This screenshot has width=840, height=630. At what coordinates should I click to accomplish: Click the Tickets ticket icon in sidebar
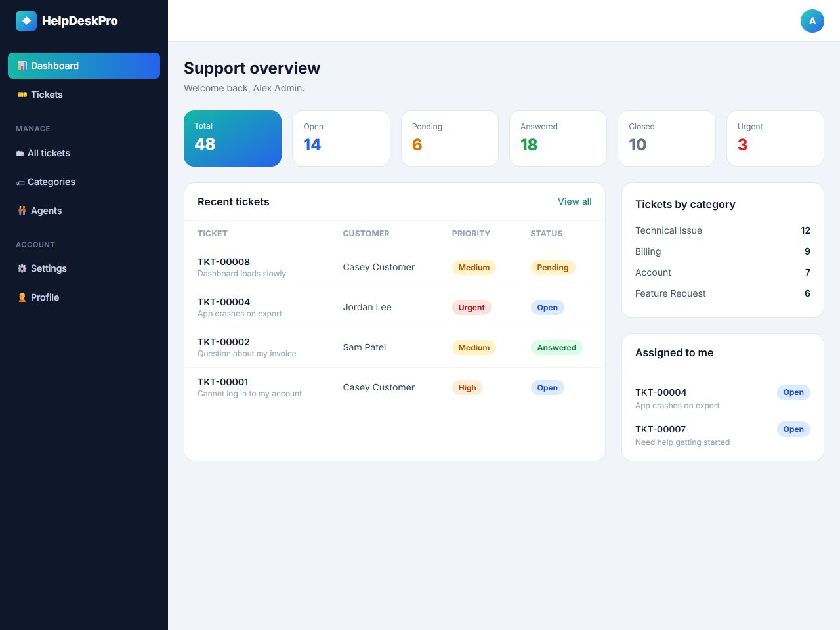pos(22,94)
